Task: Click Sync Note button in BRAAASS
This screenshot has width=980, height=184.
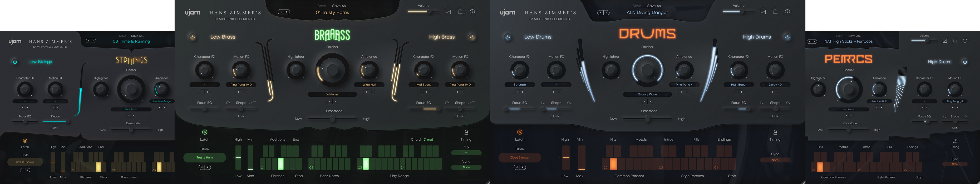Action: pos(466,167)
